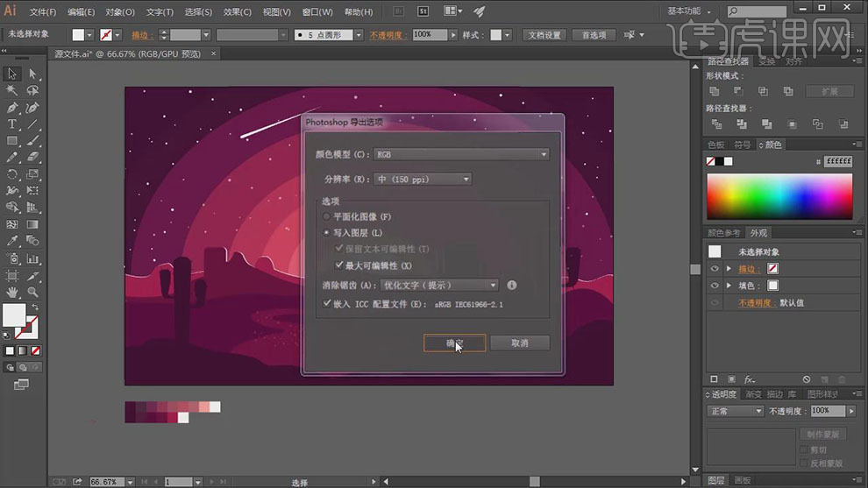Select the Magic Wand tool

(11, 90)
